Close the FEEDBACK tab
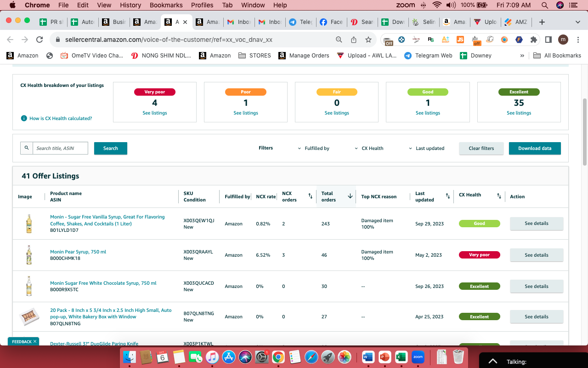Screen dimensions: 588x368 [x=35, y=342]
